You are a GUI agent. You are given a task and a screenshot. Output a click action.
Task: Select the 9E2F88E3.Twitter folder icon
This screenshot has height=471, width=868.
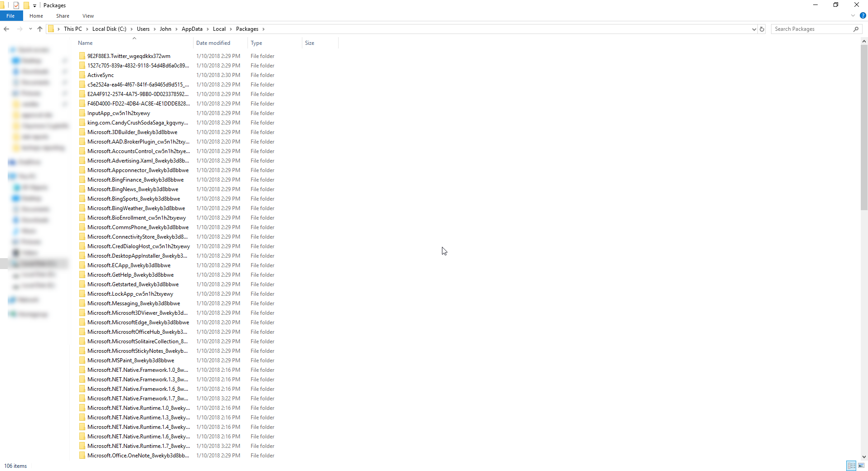(x=82, y=56)
